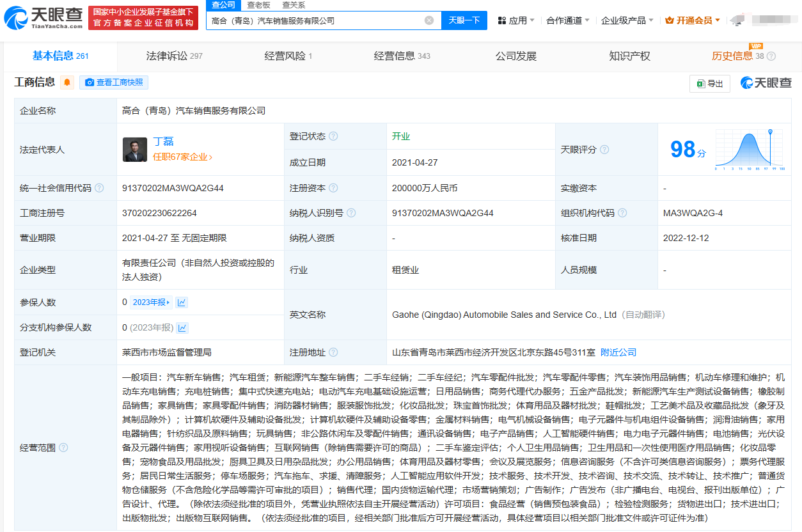Click help icon next to 纳税人识别号
Screen dimensions: 802x532
pos(351,213)
